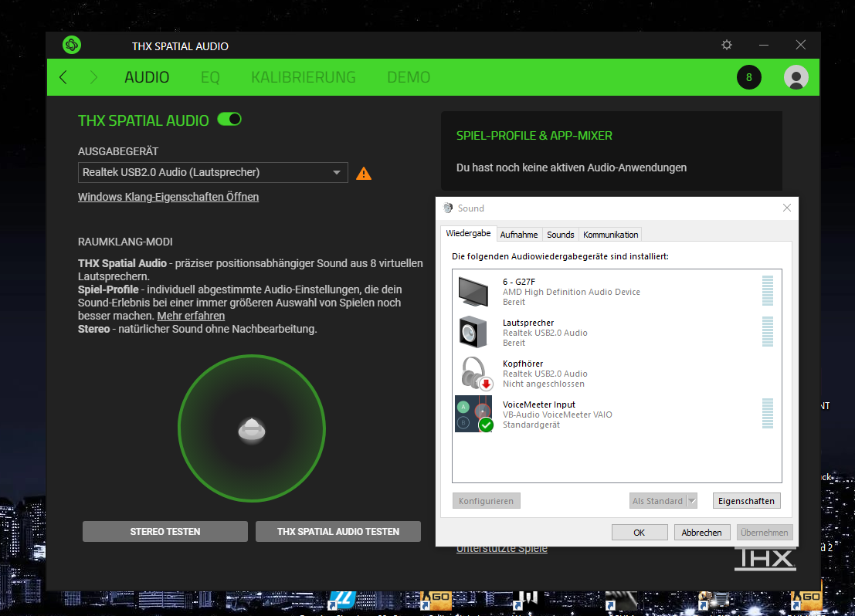The image size is (855, 616).
Task: Select the 6 - G27F monitor device icon
Action: click(x=473, y=291)
